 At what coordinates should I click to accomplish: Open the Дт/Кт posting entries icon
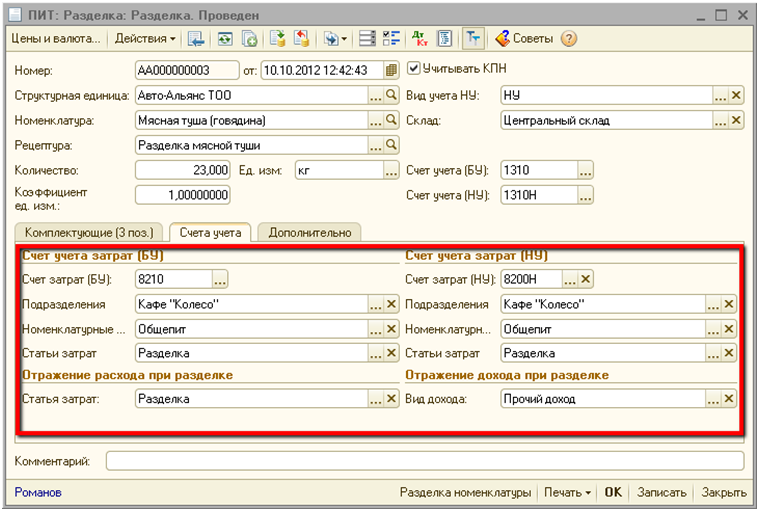[420, 39]
